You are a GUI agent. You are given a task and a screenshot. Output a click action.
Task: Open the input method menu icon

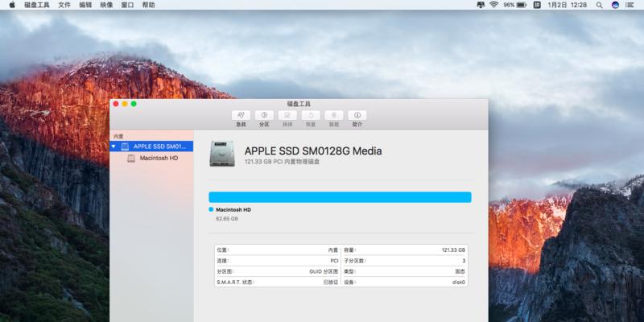[537, 5]
